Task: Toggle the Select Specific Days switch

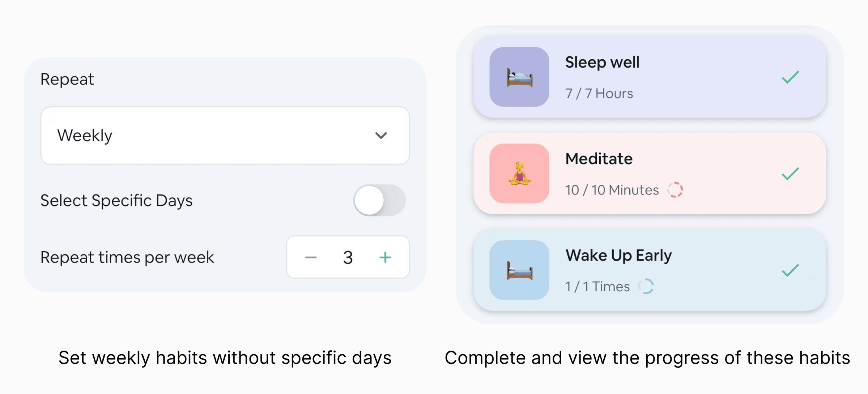Action: (379, 200)
